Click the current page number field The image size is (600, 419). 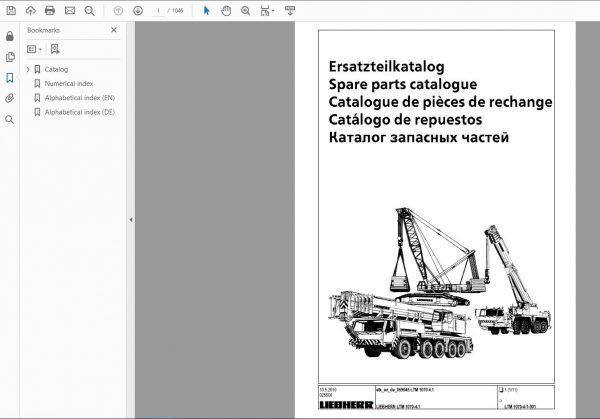click(158, 11)
